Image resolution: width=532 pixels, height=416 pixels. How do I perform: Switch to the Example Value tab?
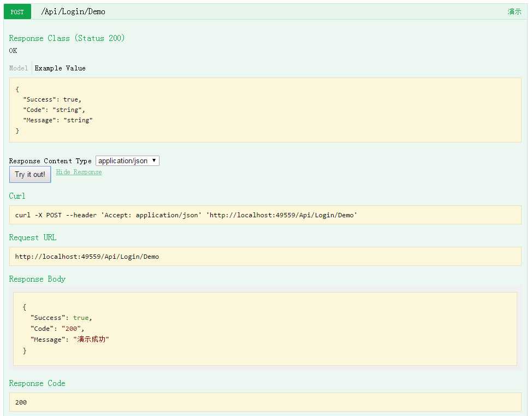coord(60,68)
